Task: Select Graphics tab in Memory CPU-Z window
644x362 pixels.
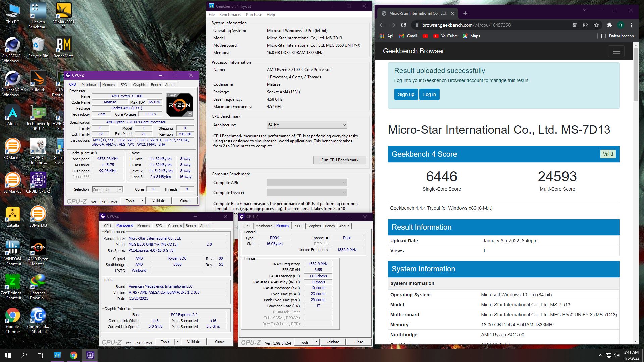Action: click(x=314, y=226)
